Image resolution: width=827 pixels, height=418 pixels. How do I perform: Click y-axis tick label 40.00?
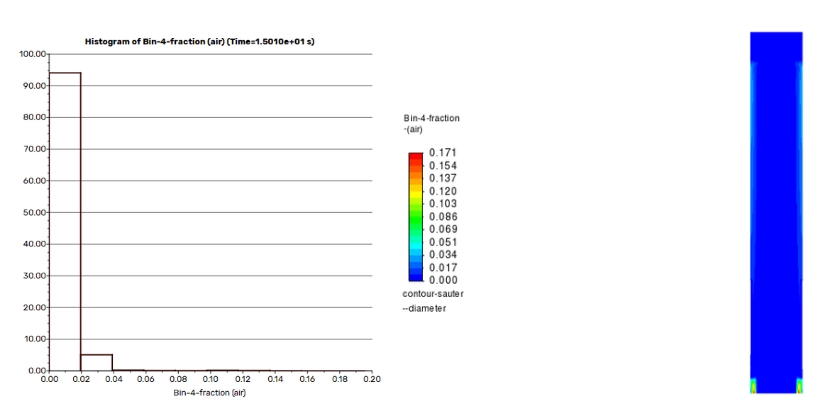(x=35, y=244)
